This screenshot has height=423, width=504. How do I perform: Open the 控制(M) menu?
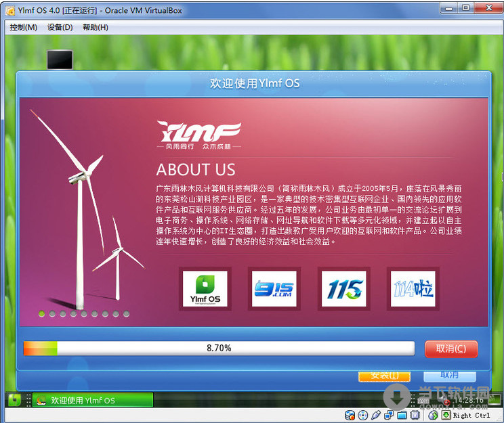24,27
